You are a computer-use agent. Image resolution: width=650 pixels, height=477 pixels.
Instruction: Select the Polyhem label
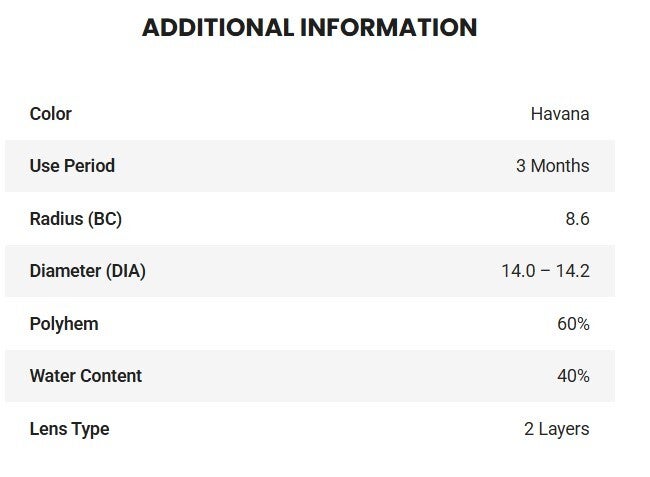64,324
